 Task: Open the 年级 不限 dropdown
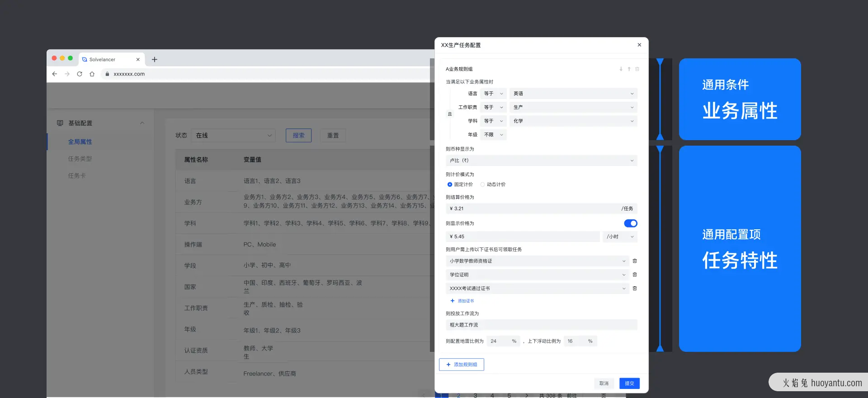click(x=493, y=135)
